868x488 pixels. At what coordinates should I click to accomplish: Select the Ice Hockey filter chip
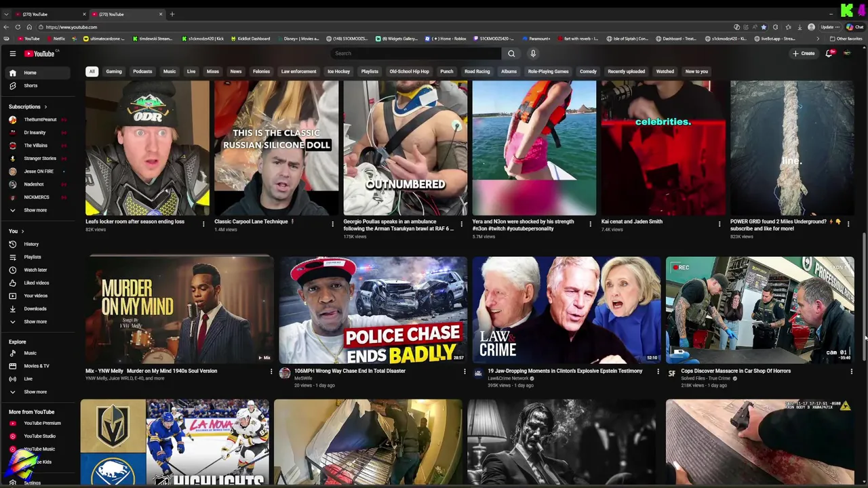coord(338,71)
